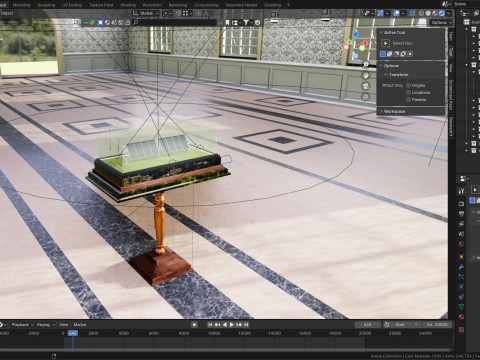
Task: Open the Geometry Nodes workspace tab
Action: pyautogui.click(x=241, y=5)
